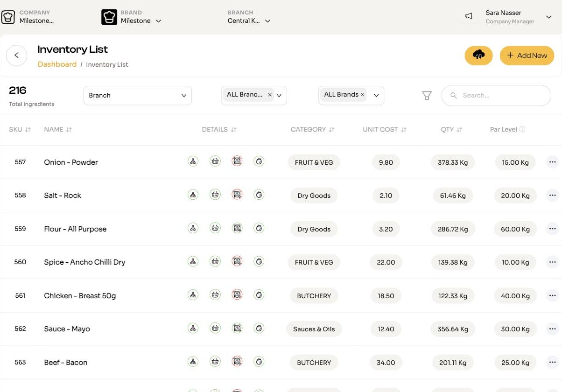Open the Branch filter type dropdown
Viewport: 562px width, 392px height.
138,95
